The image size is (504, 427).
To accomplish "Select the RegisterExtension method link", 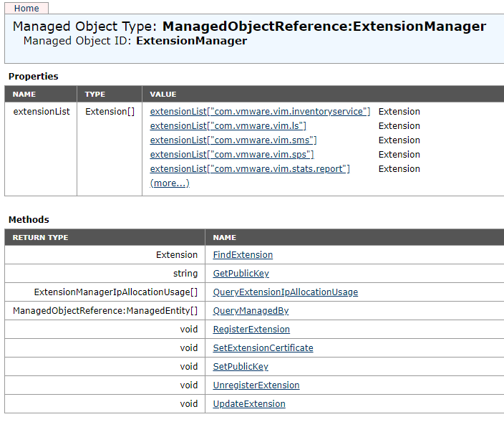I will click(251, 330).
